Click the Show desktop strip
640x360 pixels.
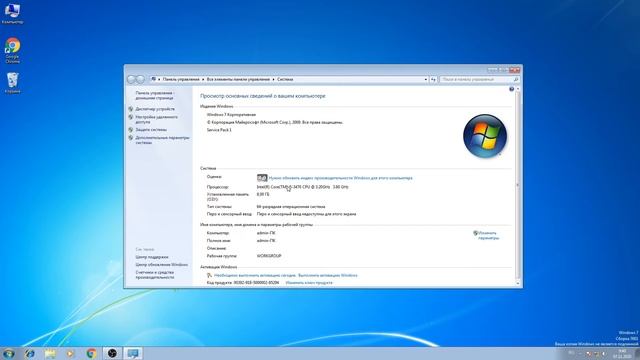coord(637,353)
